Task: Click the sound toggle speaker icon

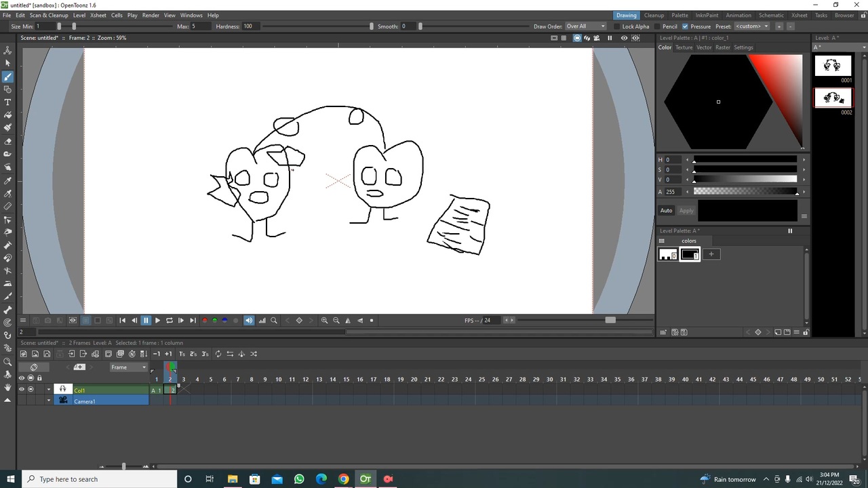Action: (x=249, y=321)
